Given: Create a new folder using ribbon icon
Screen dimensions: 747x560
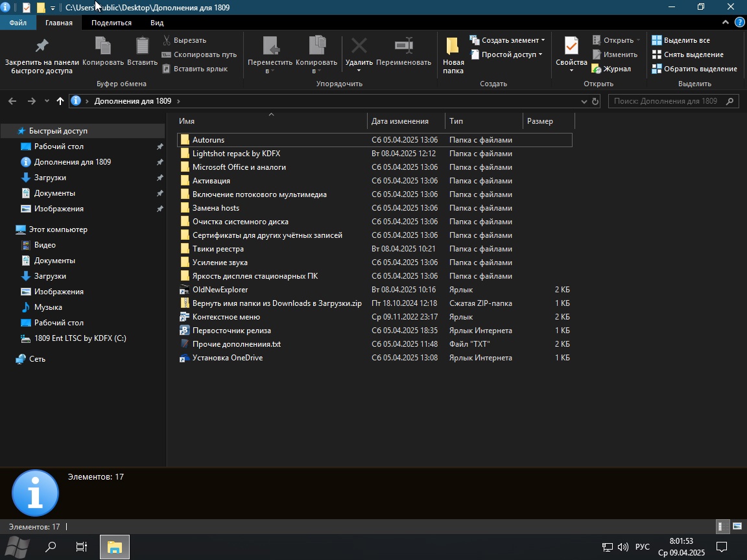Looking at the screenshot, I should point(453,47).
